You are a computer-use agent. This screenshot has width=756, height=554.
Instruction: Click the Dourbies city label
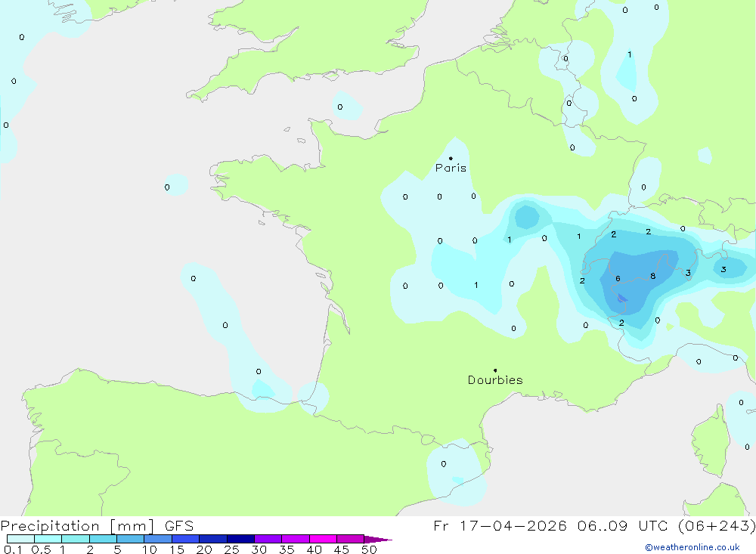pyautogui.click(x=495, y=380)
